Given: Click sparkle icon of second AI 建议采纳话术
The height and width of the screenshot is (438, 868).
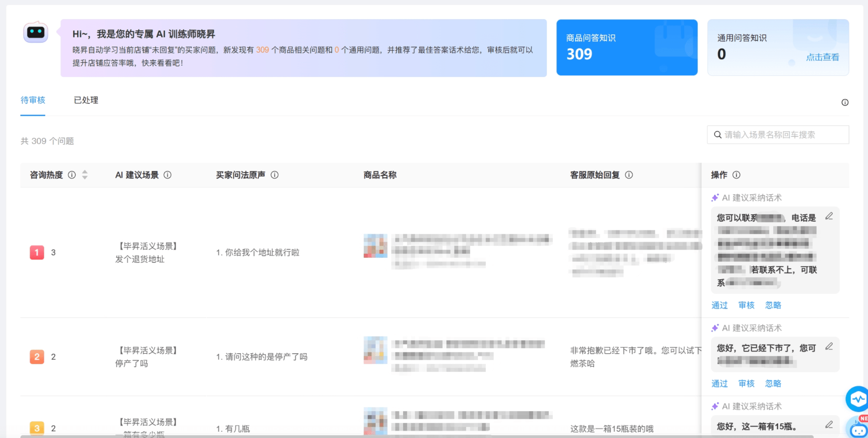Looking at the screenshot, I should coord(715,328).
